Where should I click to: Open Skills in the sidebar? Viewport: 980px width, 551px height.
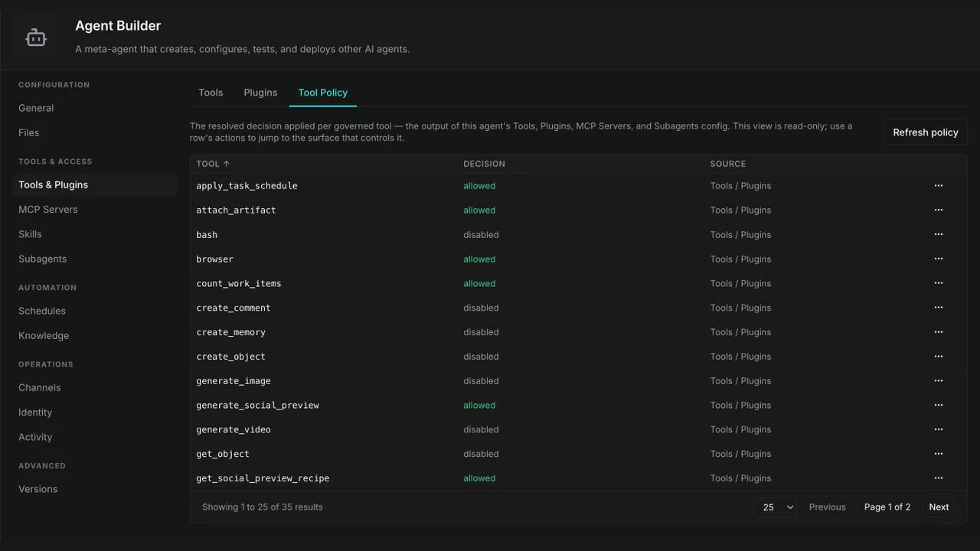click(30, 234)
